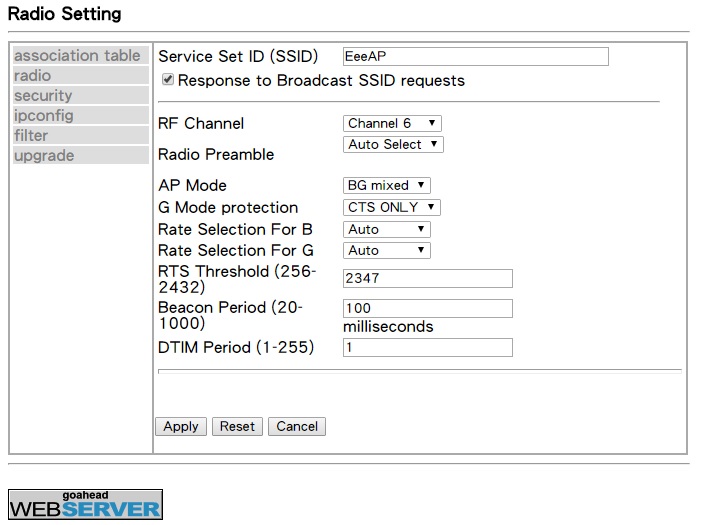Toggle Response to Broadcast SSID requests checkbox
The width and height of the screenshot is (702, 525).
(168, 80)
